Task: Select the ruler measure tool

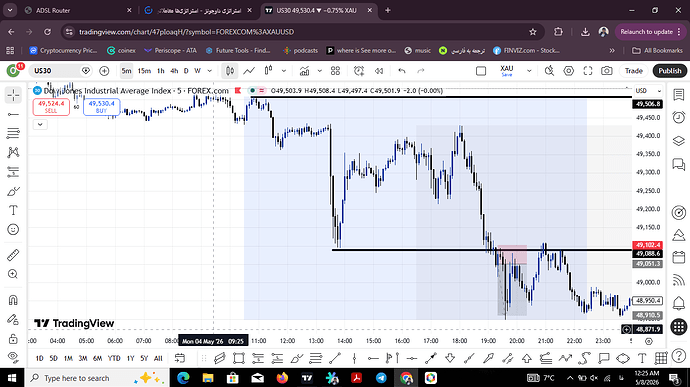Action: [13, 255]
